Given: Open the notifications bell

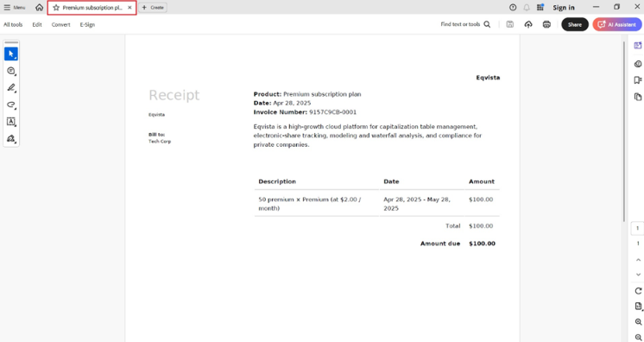Looking at the screenshot, I should coord(527,8).
